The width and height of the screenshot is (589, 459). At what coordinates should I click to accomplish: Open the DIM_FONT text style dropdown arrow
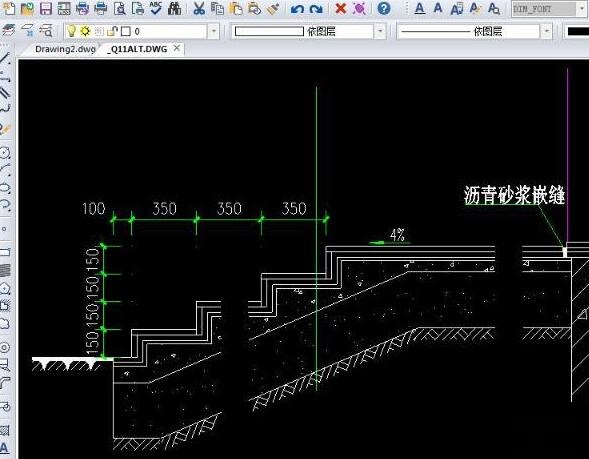click(582, 9)
